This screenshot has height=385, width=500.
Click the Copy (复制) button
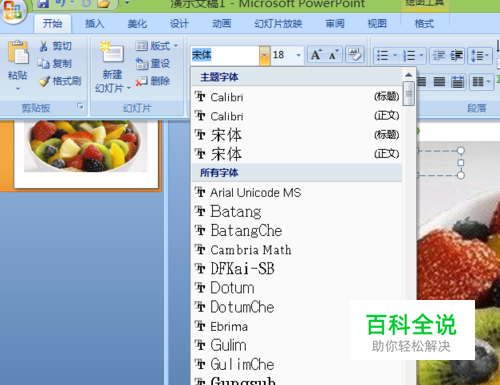(54, 63)
